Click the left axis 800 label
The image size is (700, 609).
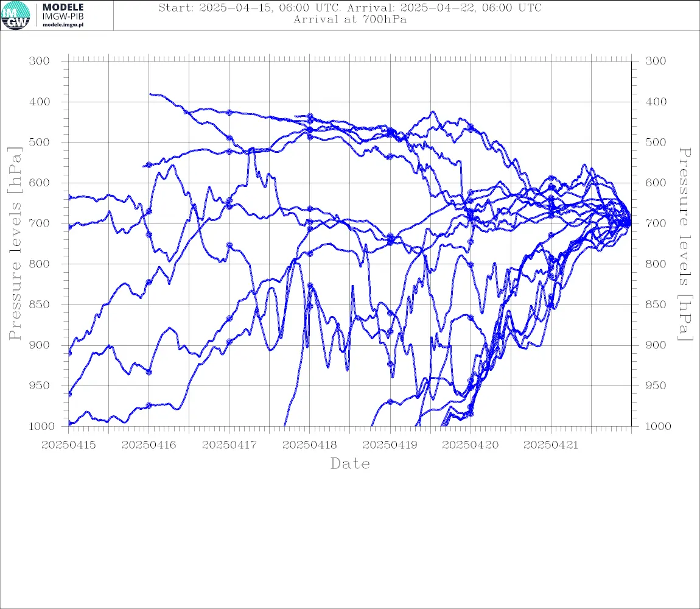click(x=40, y=264)
